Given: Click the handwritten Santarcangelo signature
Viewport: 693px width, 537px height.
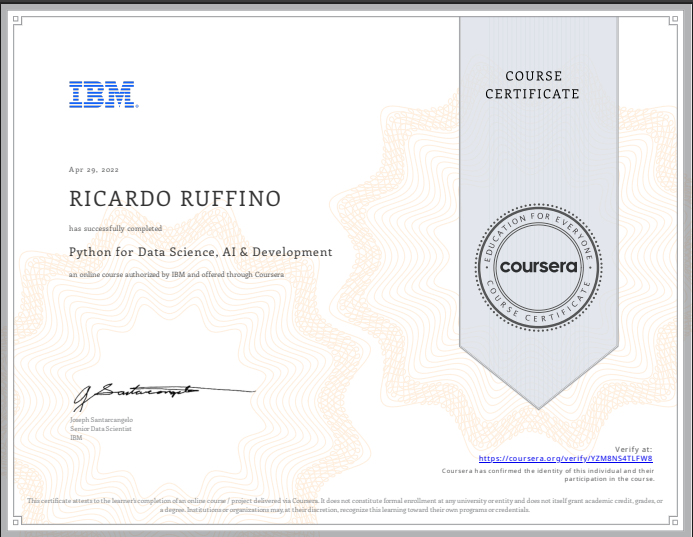Looking at the screenshot, I should (164, 396).
